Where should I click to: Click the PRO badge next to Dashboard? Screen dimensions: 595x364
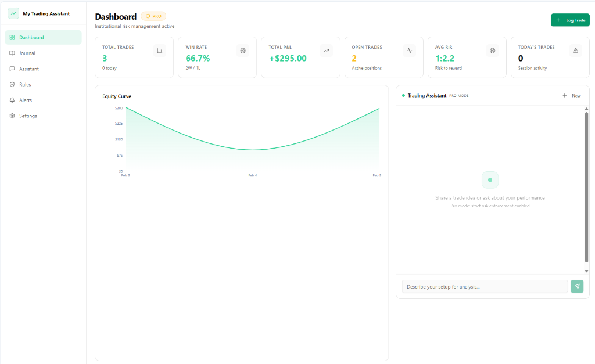coord(153,16)
